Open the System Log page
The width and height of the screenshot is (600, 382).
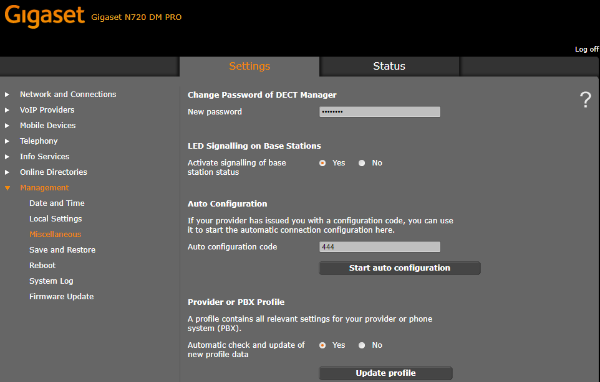point(51,281)
